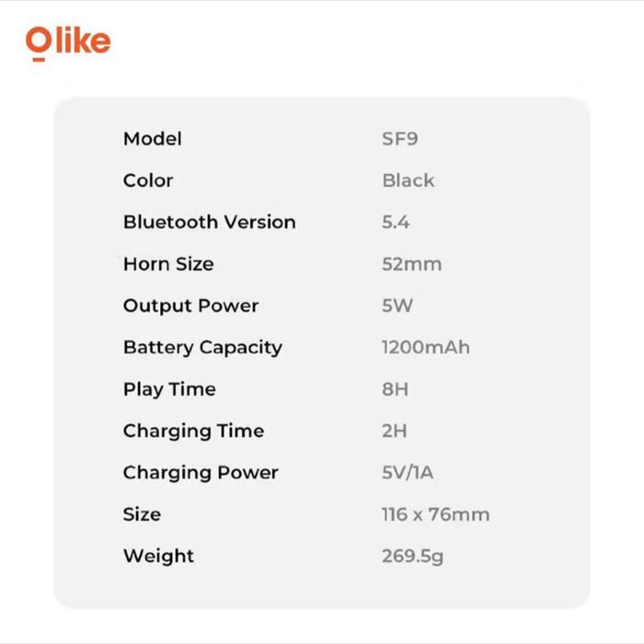Select the 1200mAh battery value
The width and height of the screenshot is (644, 644).
pos(425,348)
